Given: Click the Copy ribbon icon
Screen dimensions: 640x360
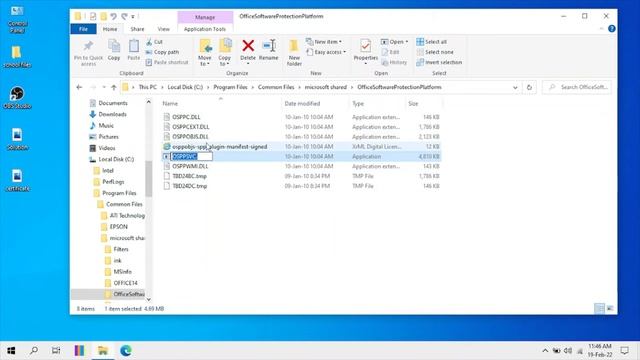Looking at the screenshot, I should coord(114,50).
